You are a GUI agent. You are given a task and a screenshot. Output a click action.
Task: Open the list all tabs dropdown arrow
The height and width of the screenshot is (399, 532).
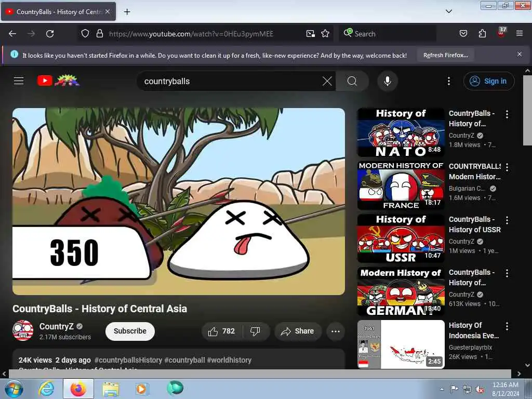(x=448, y=11)
